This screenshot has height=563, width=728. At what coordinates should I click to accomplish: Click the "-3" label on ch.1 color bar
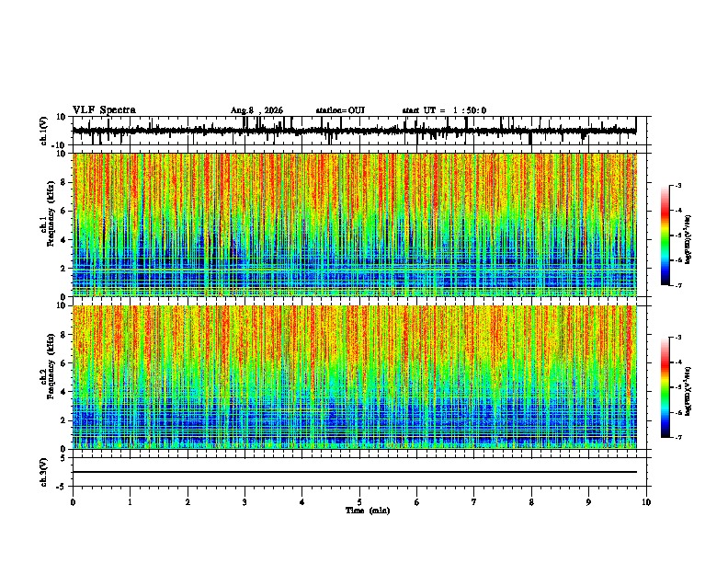[x=678, y=185]
